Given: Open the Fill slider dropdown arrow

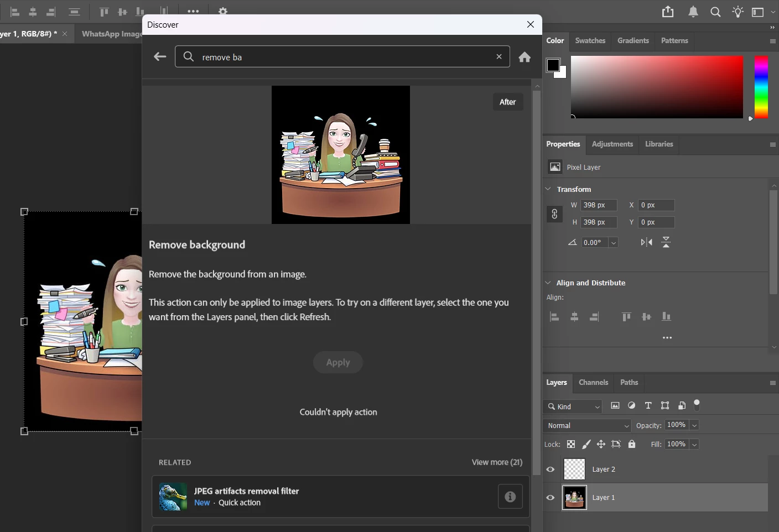Looking at the screenshot, I should click(694, 444).
